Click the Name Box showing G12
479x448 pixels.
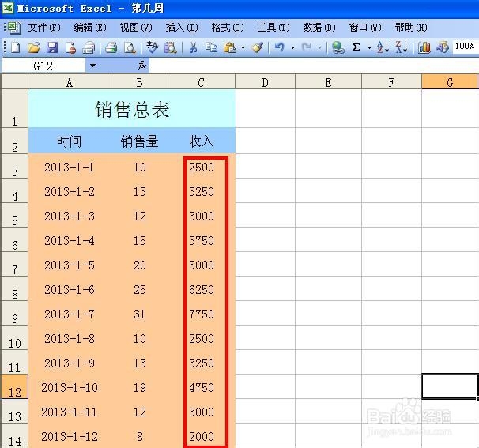[43, 66]
